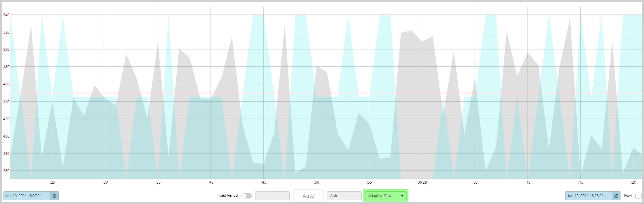Click the large Auto button
This screenshot has height=204, width=644.
tap(308, 196)
